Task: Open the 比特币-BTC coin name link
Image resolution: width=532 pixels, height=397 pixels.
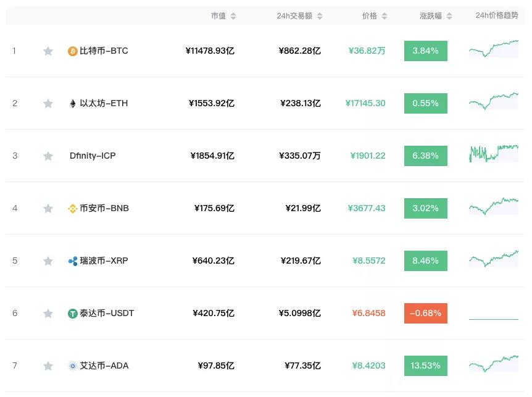Action: [102, 51]
